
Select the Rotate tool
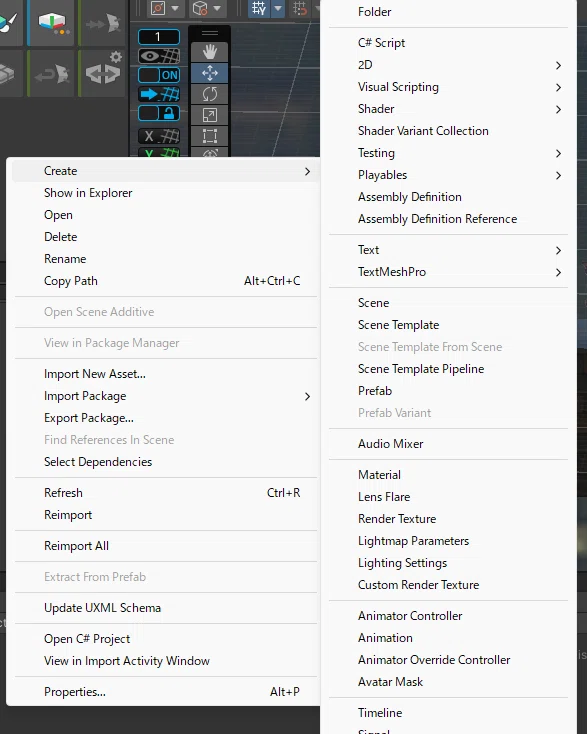[x=210, y=94]
